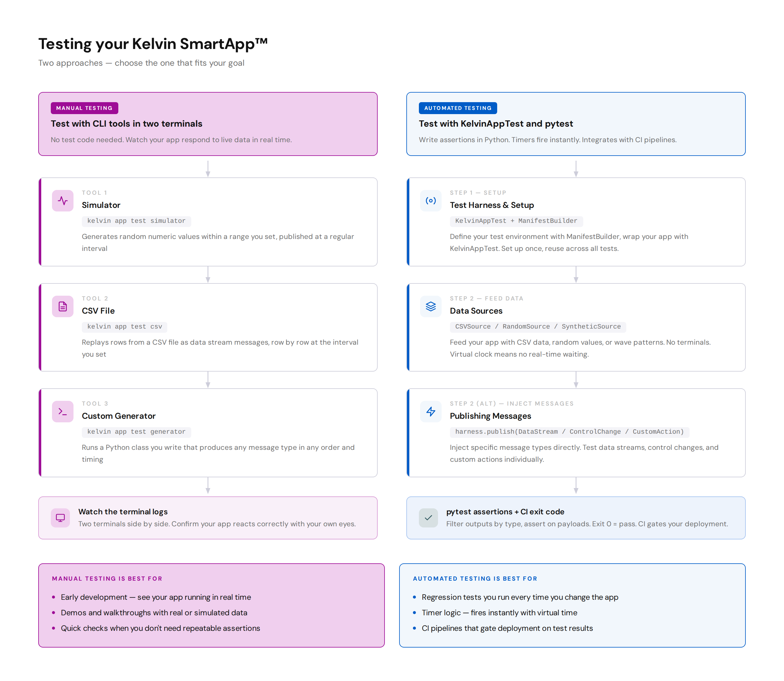
Task: Click the CSV File document icon
Action: (x=63, y=306)
